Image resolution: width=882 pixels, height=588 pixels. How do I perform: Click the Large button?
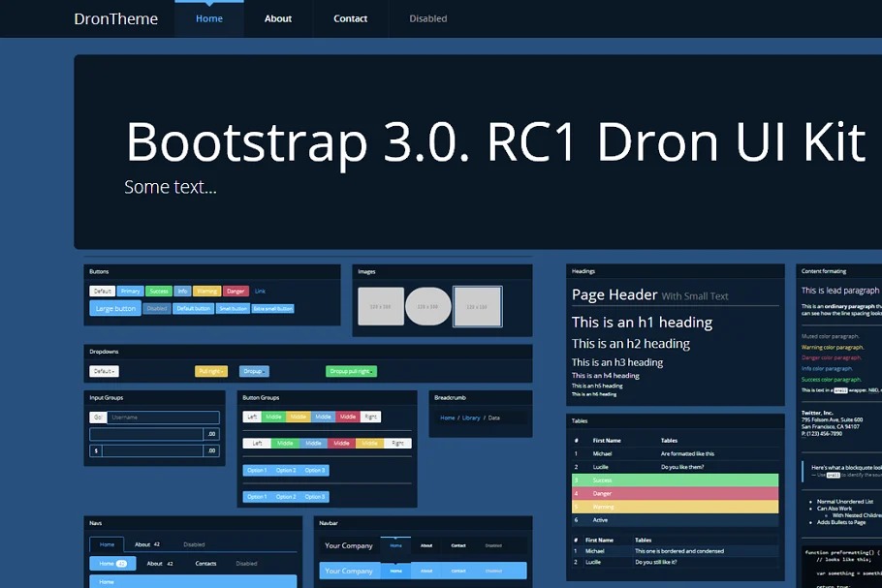tap(115, 308)
